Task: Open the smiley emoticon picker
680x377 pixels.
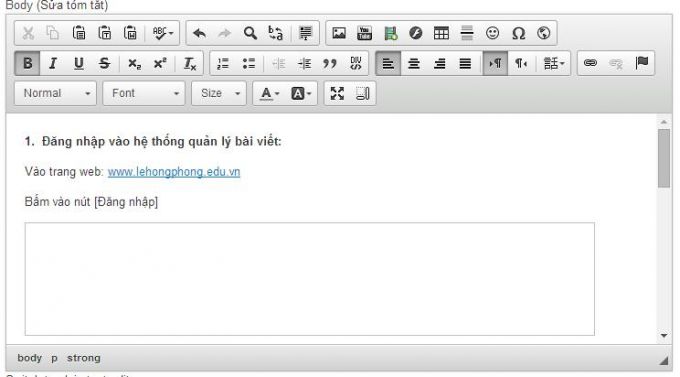Action: 492,33
